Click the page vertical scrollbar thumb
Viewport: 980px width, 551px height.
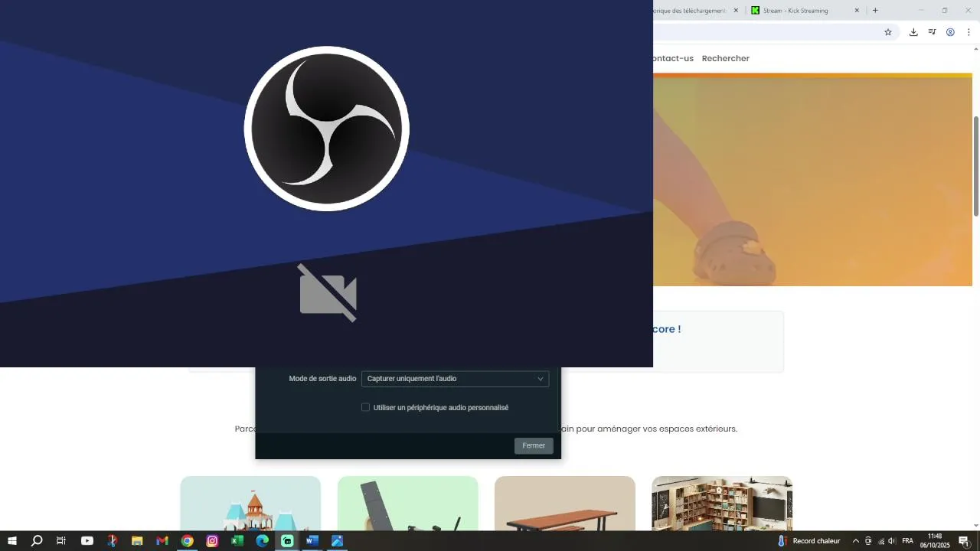976,165
